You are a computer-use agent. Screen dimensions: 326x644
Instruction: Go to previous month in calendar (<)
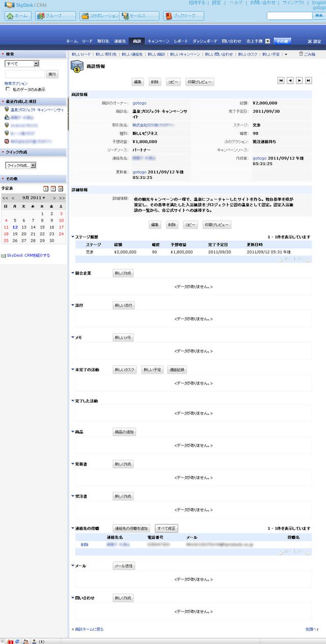tap(13, 198)
